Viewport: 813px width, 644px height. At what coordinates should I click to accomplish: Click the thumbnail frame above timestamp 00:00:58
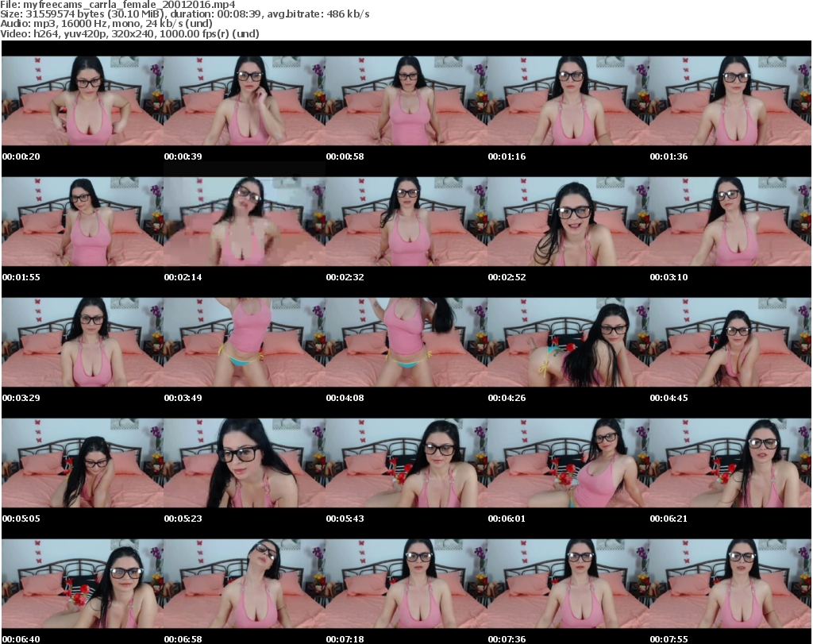tap(406, 101)
